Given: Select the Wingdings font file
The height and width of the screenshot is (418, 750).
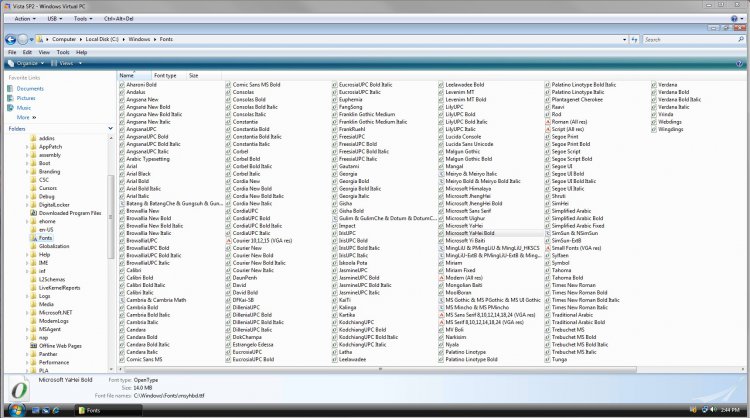Looking at the screenshot, I should tap(671, 129).
